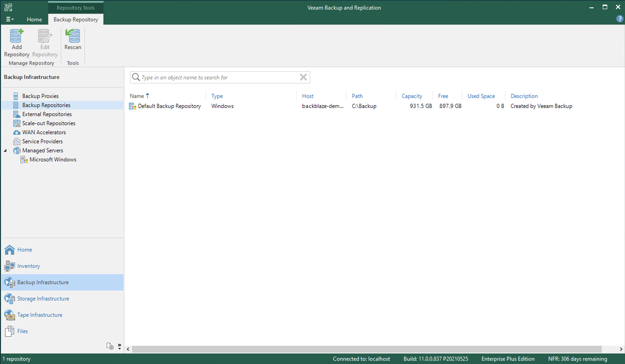This screenshot has height=364, width=625.
Task: Select the Backup Repository ribbon tab
Action: [76, 19]
